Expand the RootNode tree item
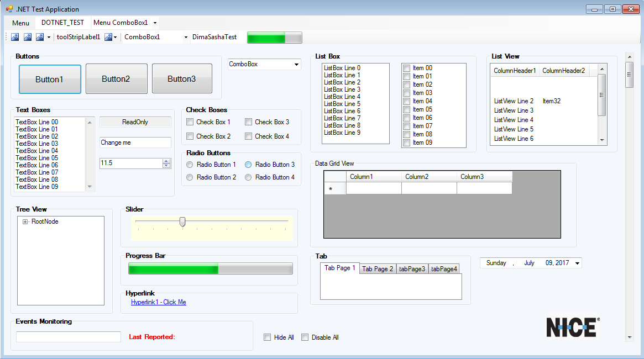644x359 pixels. point(25,222)
